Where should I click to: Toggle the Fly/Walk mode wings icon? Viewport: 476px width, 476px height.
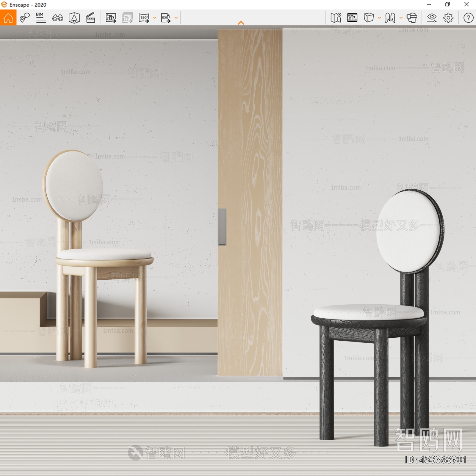tap(390, 18)
